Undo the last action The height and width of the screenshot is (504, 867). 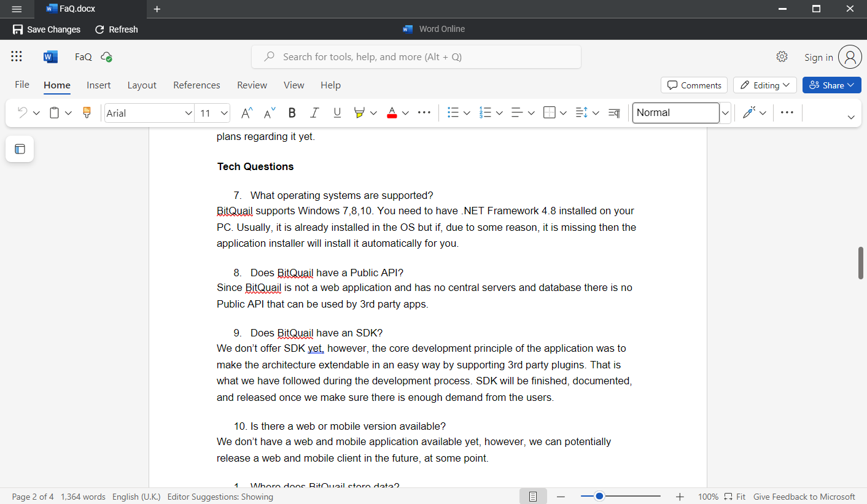[x=23, y=112]
